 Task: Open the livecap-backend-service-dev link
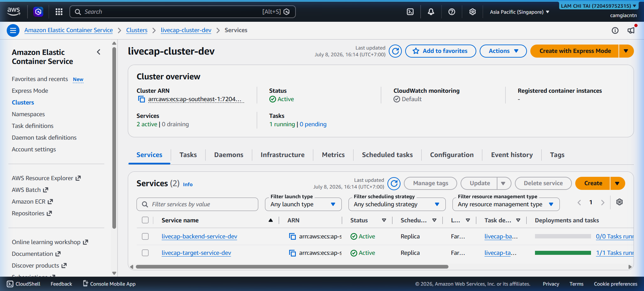click(199, 236)
